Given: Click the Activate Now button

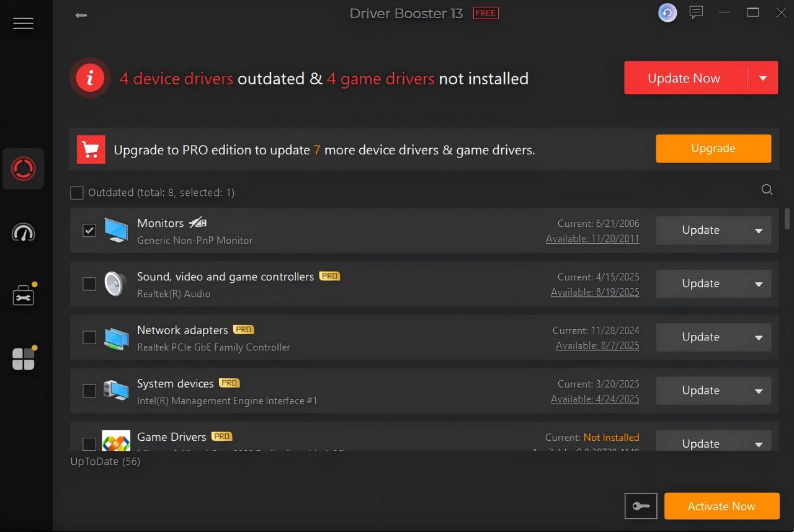Looking at the screenshot, I should click(x=721, y=506).
